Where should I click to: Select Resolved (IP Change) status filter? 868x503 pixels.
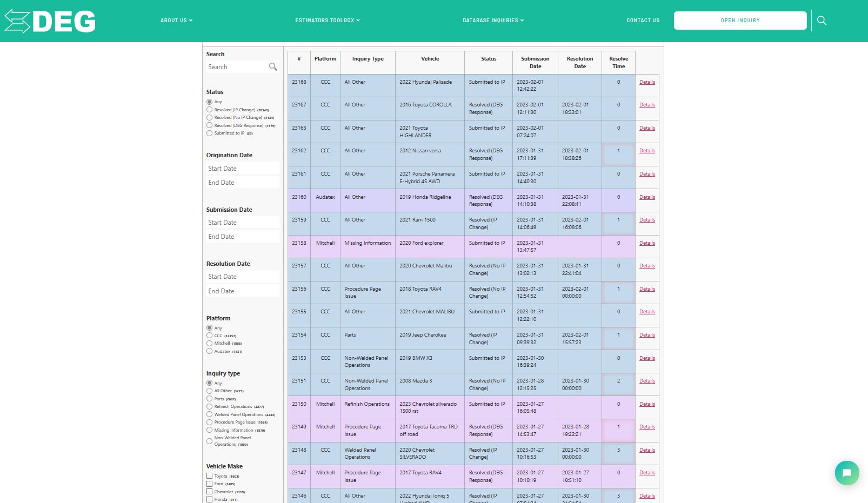(x=209, y=110)
